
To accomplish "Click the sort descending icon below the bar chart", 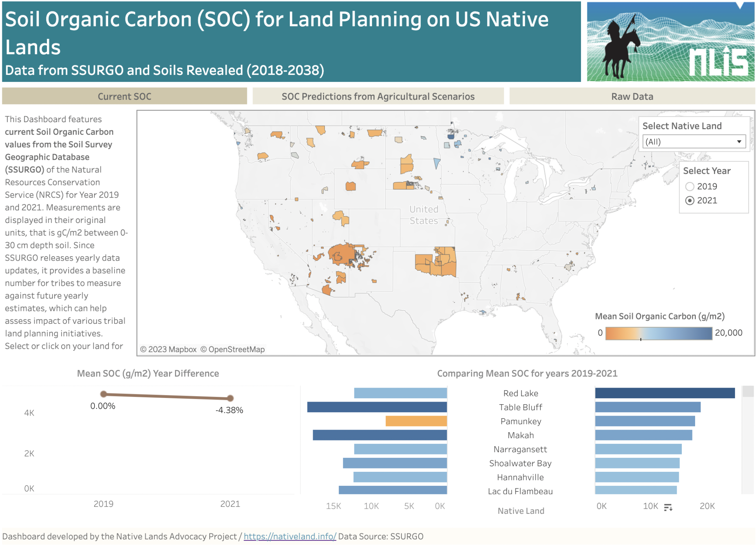I will coord(667,507).
